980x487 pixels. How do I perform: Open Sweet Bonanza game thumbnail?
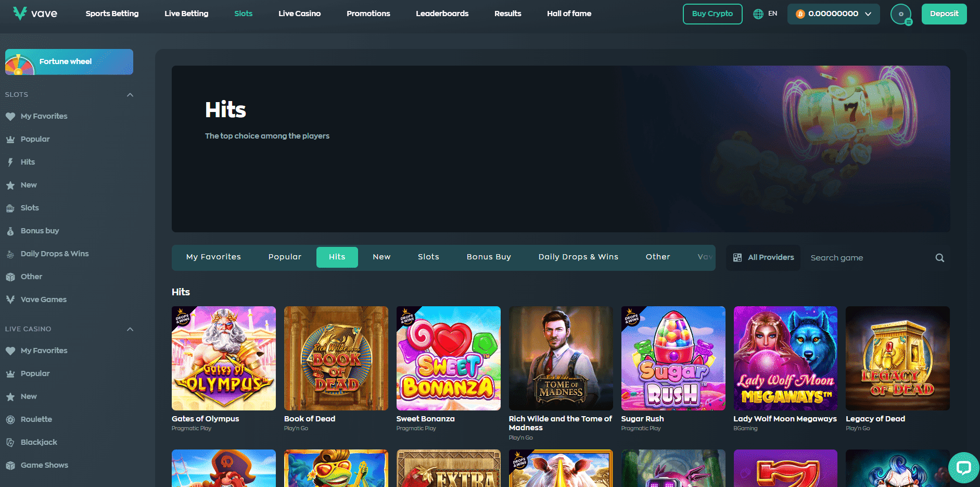(449, 358)
